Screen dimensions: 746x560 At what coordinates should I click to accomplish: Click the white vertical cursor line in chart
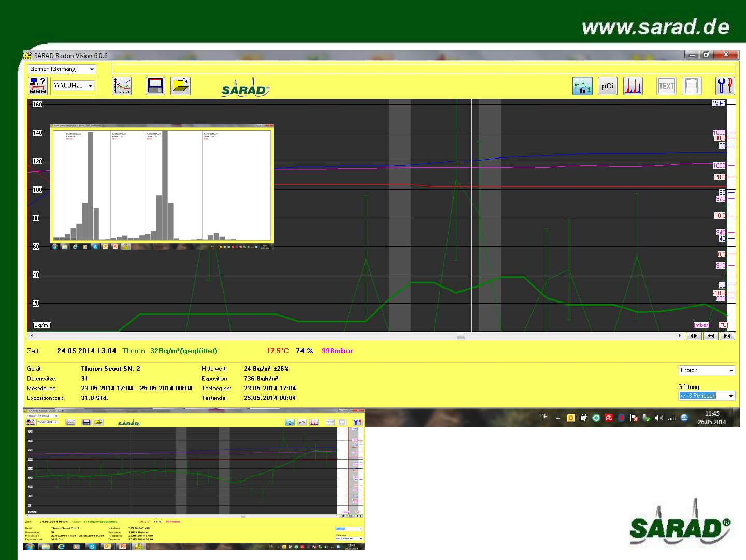point(471,215)
